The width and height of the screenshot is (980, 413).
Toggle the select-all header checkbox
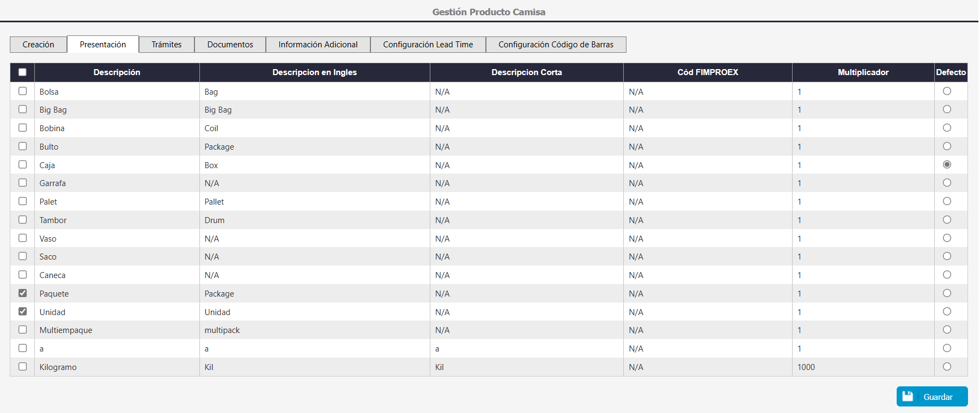tap(22, 72)
